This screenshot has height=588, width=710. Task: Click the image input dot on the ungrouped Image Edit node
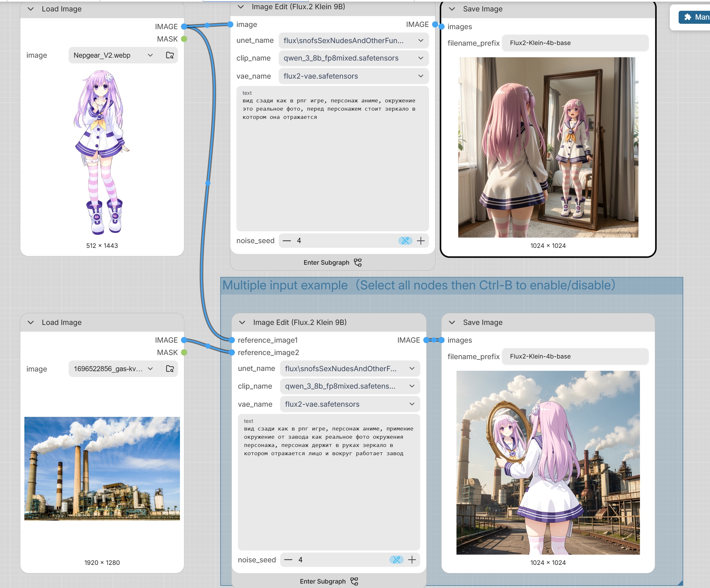[x=230, y=24]
